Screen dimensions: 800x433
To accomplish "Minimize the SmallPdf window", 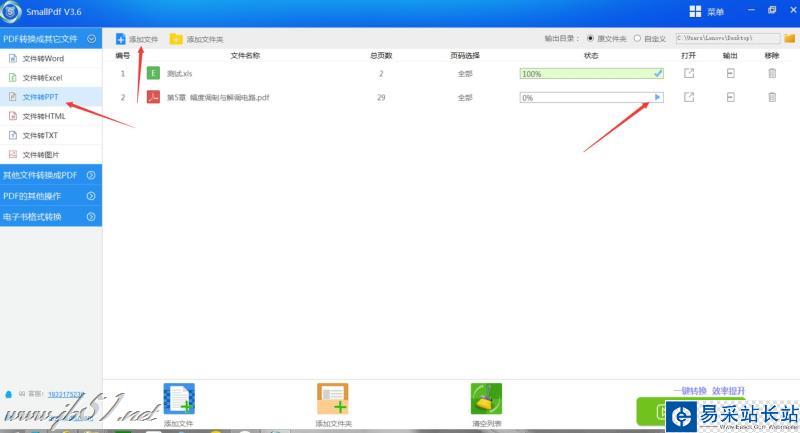I will 751,10.
